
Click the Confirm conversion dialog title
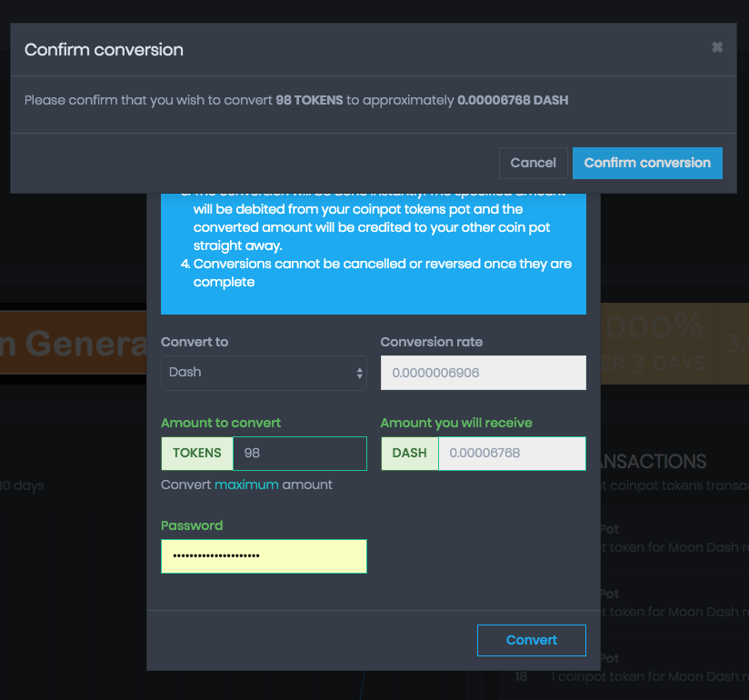(x=104, y=50)
